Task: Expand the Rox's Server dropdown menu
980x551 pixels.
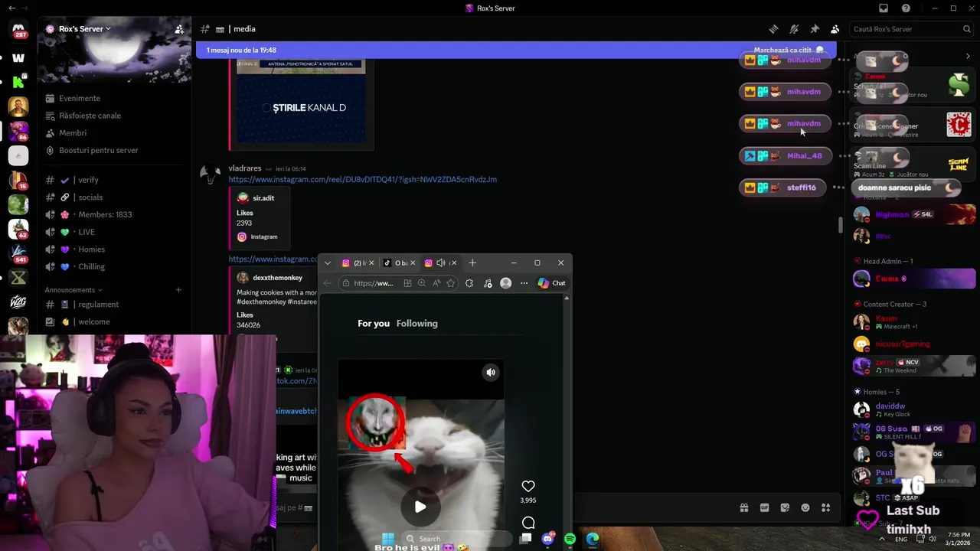Action: click(x=108, y=29)
